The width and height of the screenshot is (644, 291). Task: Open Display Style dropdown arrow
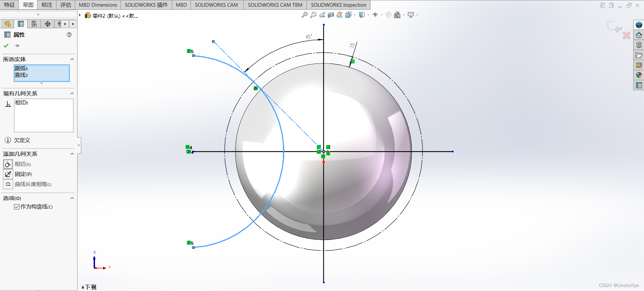point(368,15)
